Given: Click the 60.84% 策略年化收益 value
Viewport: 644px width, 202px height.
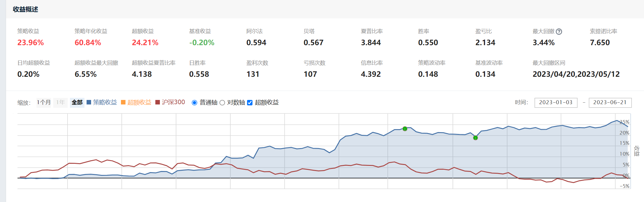Looking at the screenshot, I should click(88, 43).
